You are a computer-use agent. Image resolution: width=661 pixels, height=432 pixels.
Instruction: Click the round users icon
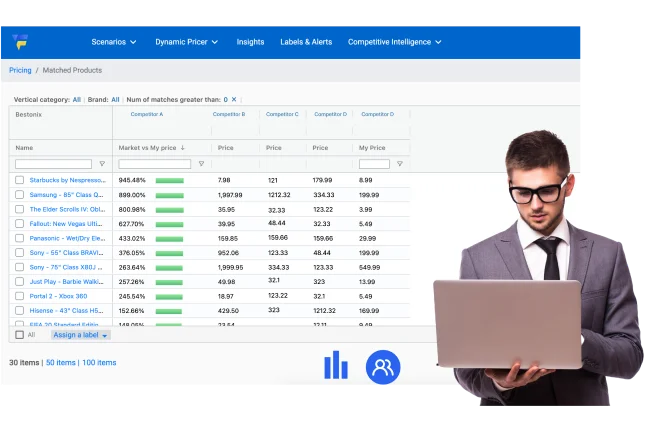382,367
